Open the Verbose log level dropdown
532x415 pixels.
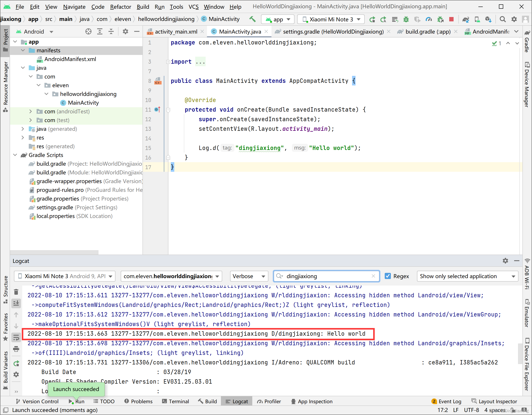tap(249, 276)
